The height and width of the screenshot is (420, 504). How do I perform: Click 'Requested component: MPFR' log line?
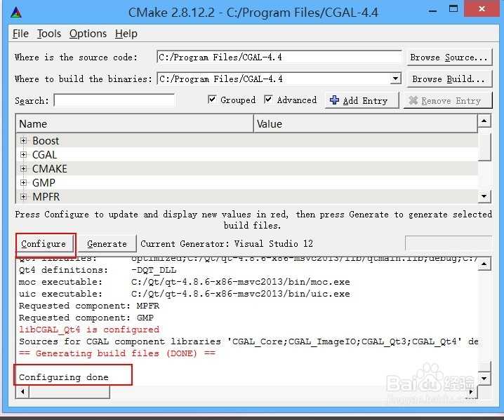tap(89, 306)
